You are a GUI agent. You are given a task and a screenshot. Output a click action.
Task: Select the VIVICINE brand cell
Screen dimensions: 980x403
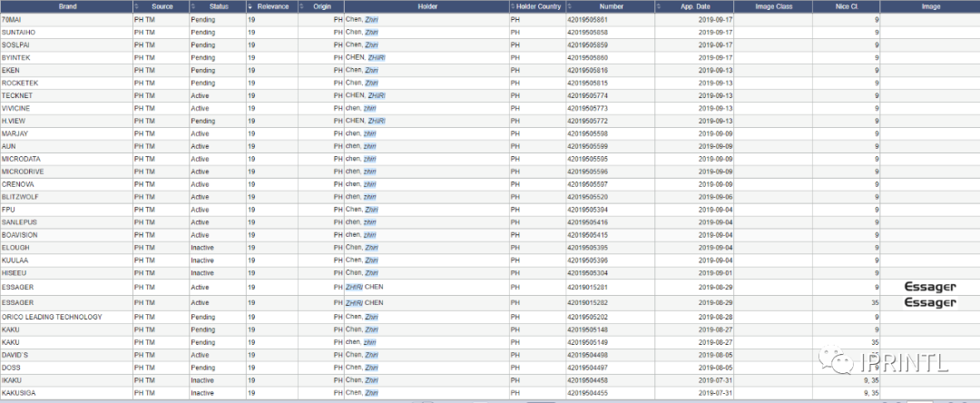(67, 108)
